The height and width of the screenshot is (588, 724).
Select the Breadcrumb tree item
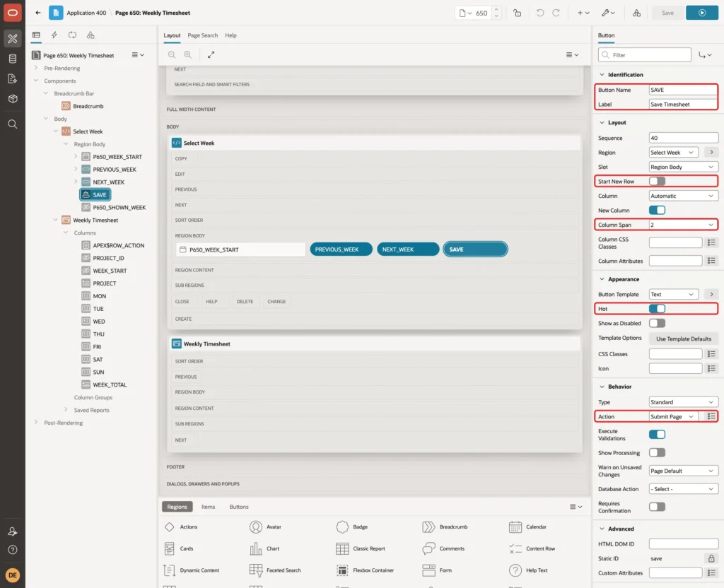pyautogui.click(x=88, y=106)
